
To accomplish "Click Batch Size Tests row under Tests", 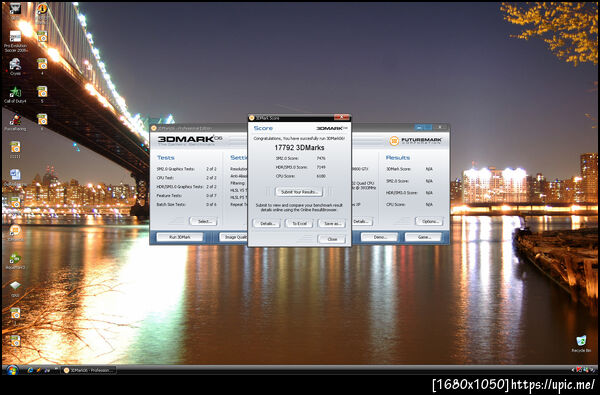I will pos(186,205).
